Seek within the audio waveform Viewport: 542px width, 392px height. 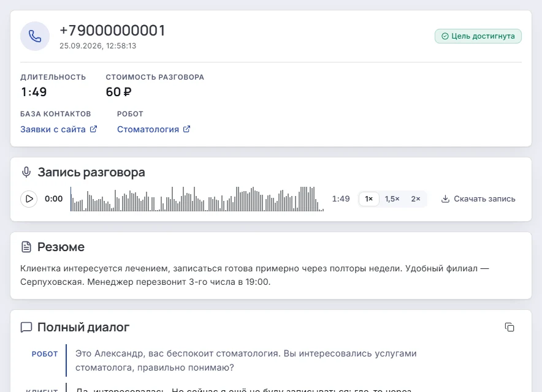[197, 199]
